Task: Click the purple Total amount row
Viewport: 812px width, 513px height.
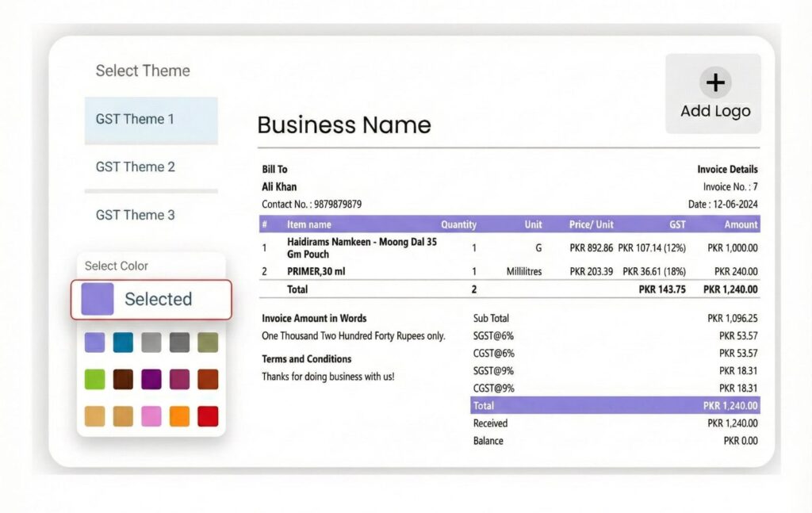Action: tap(615, 405)
